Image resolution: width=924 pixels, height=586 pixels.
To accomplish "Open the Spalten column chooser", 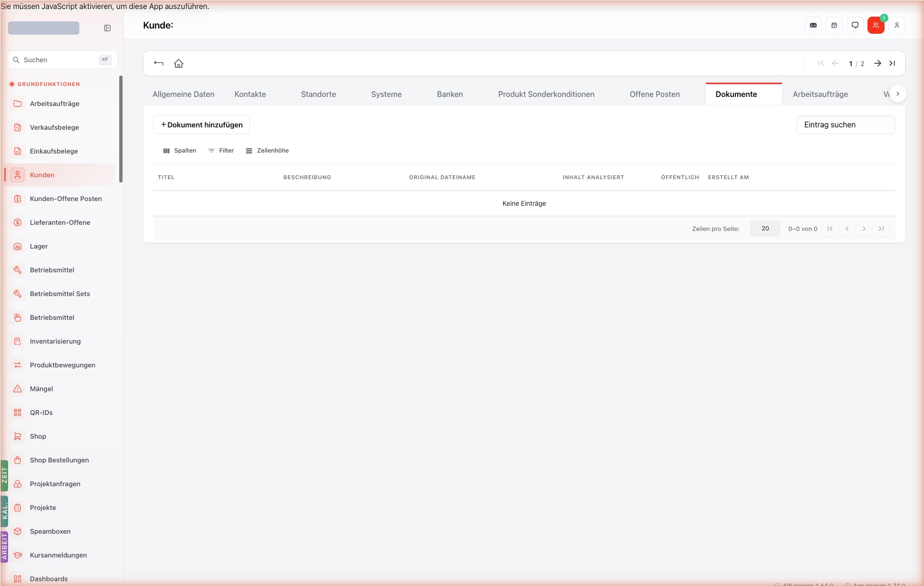I will point(180,151).
